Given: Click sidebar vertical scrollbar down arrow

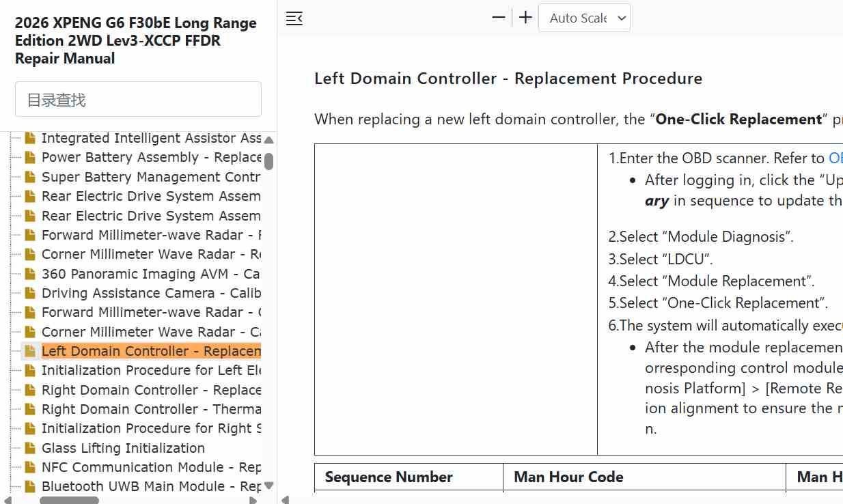Looking at the screenshot, I should (x=268, y=486).
